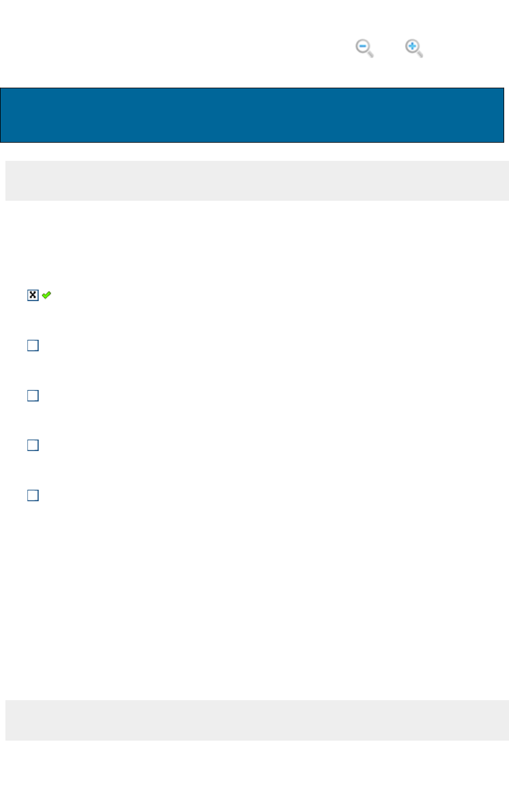
Task: Click the gray bar below the blue banner
Action: 257,180
